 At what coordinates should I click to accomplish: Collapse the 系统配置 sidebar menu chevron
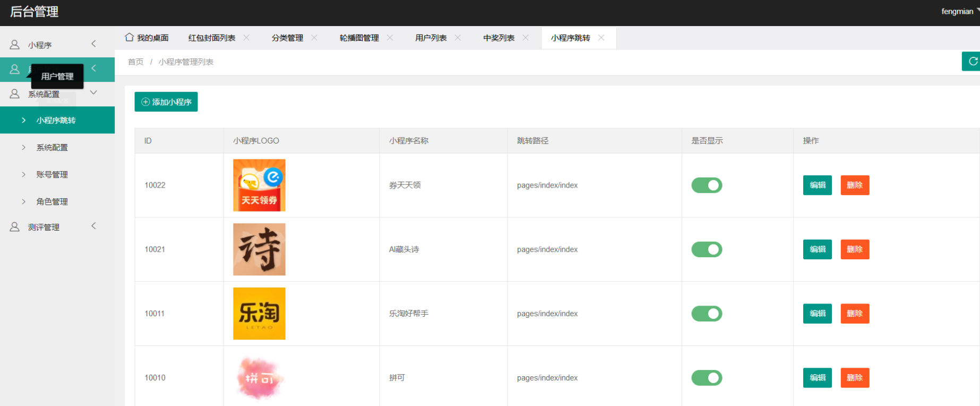(x=93, y=92)
